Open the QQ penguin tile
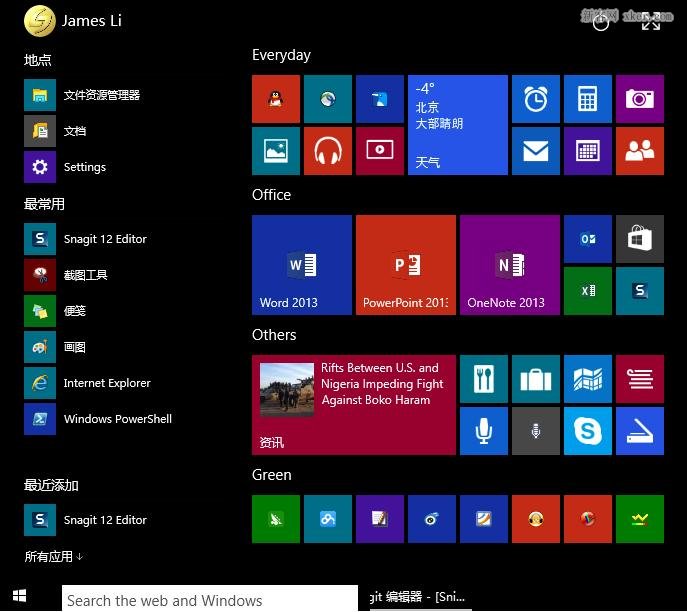 pos(276,99)
